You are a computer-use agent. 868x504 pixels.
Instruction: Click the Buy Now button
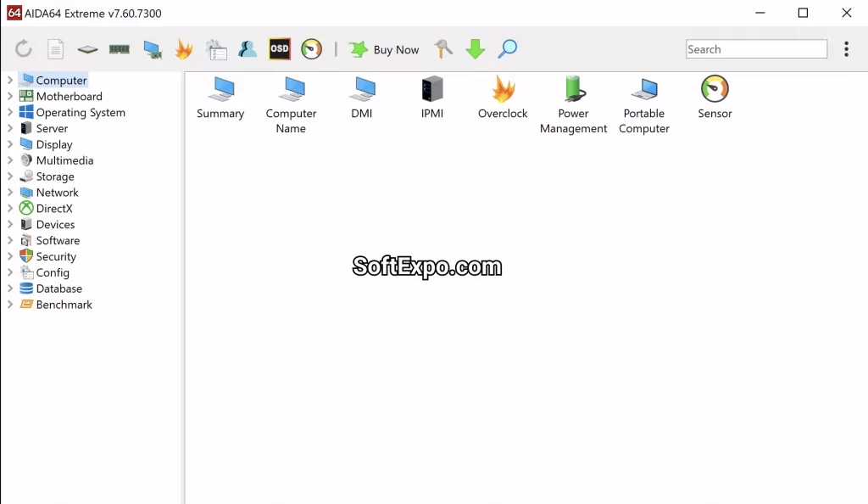point(385,49)
